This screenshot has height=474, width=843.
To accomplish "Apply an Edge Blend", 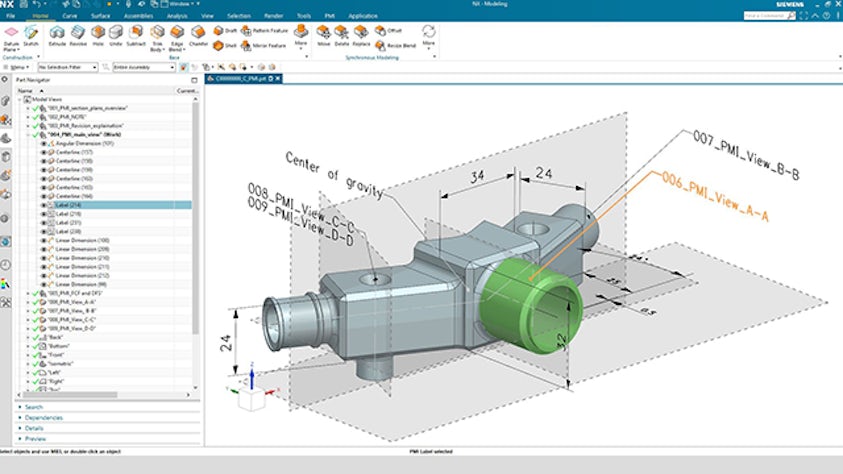I will 177,38.
